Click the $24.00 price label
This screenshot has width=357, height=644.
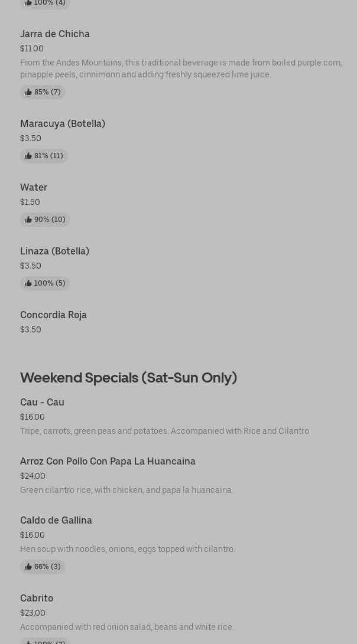pyautogui.click(x=33, y=476)
